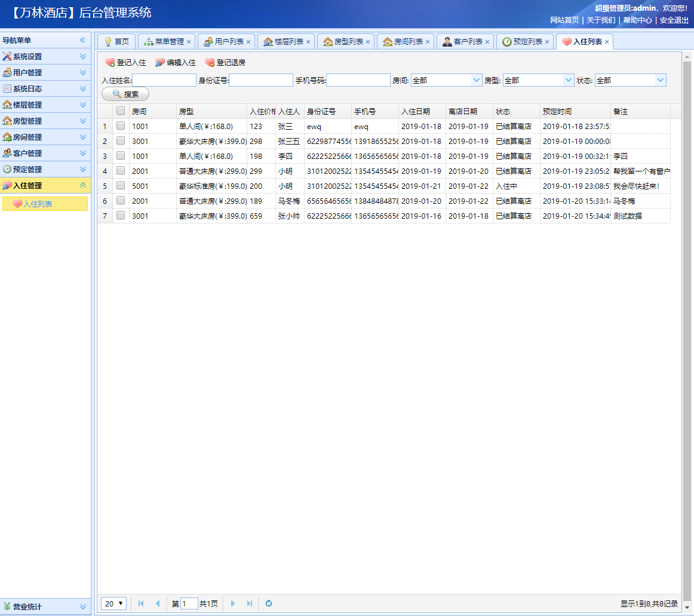Go to the first page using the pagination icon
This screenshot has height=616, width=694.
141,603
